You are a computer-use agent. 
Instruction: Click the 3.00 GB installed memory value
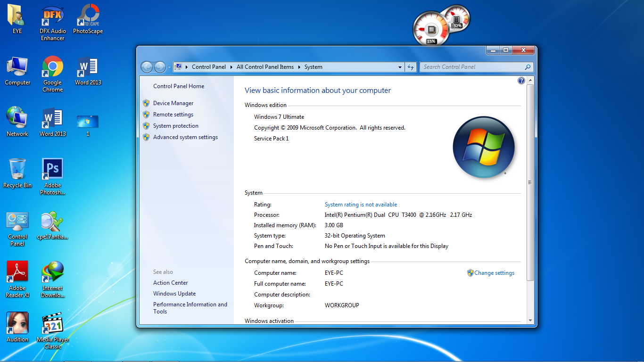coord(334,225)
